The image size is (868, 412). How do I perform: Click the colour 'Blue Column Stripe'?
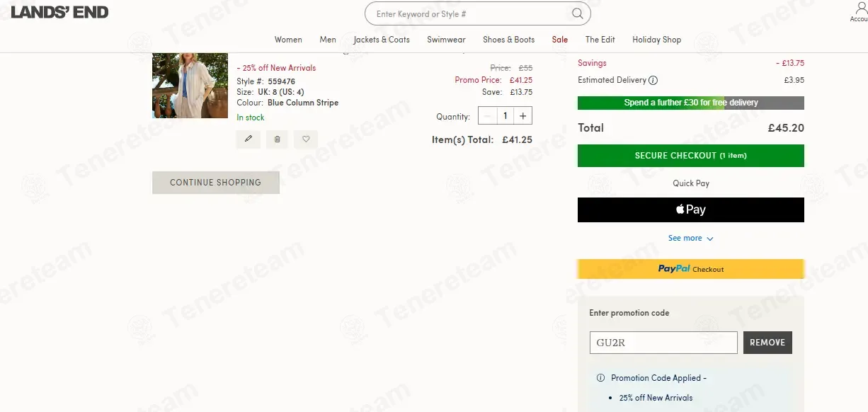303,103
